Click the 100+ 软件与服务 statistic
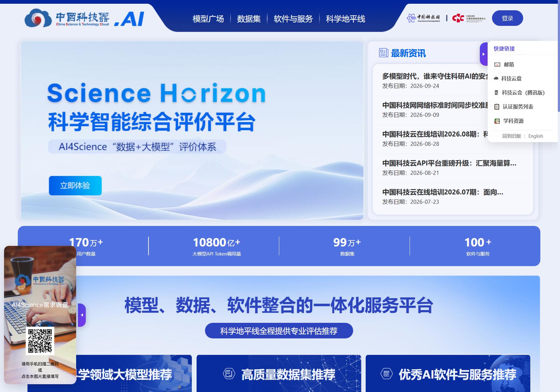560x392 pixels. [478, 246]
